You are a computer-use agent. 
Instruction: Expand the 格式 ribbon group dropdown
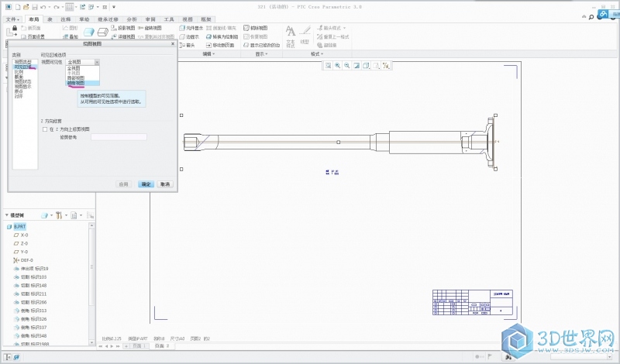click(317, 53)
